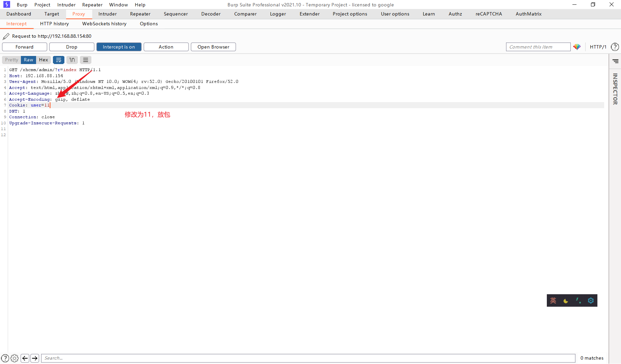Forward the intercepted request
This screenshot has height=364, width=621.
point(24,47)
